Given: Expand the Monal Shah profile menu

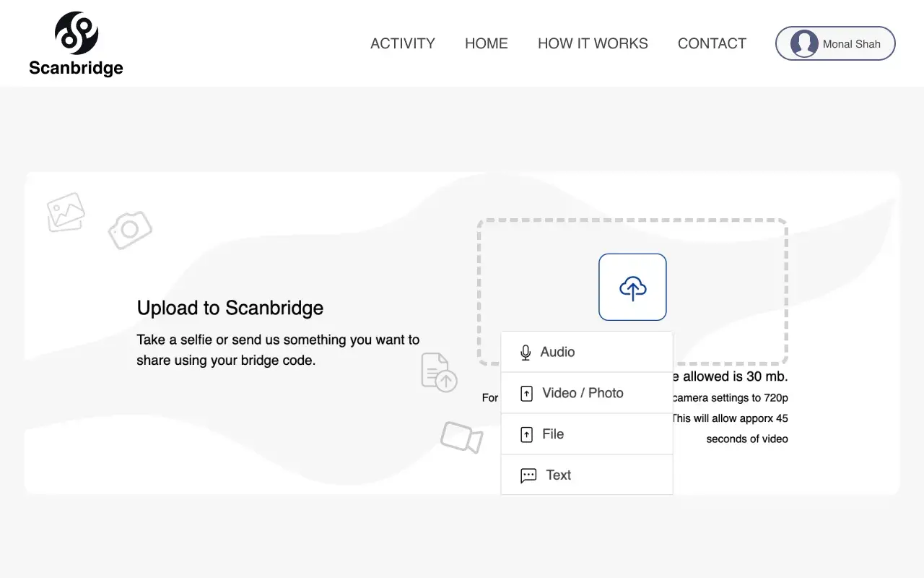Looking at the screenshot, I should click(850, 43).
